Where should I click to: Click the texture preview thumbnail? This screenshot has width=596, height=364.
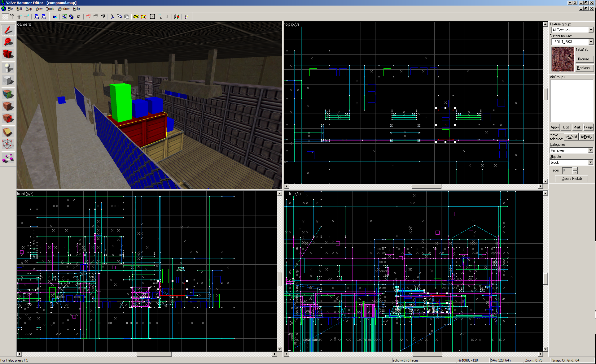(563, 59)
